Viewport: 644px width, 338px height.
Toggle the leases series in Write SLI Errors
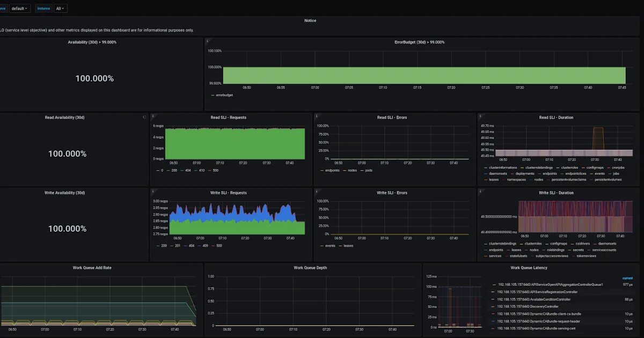click(348, 245)
